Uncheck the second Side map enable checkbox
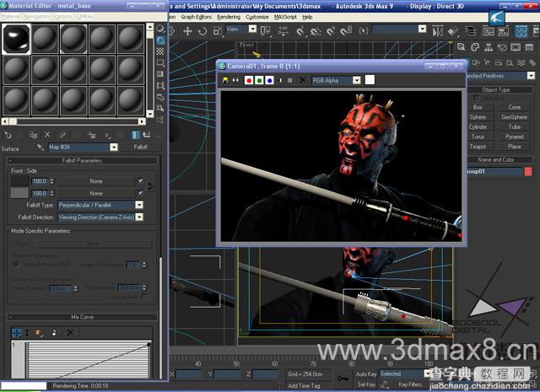The height and width of the screenshot is (392, 540). (x=140, y=192)
